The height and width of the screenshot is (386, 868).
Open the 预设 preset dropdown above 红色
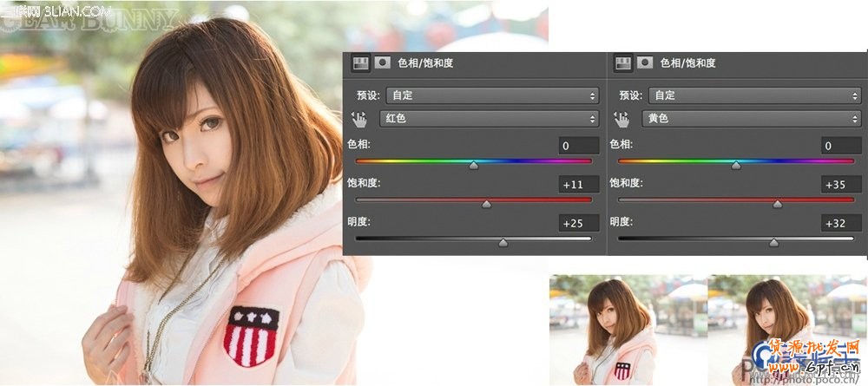[490, 95]
